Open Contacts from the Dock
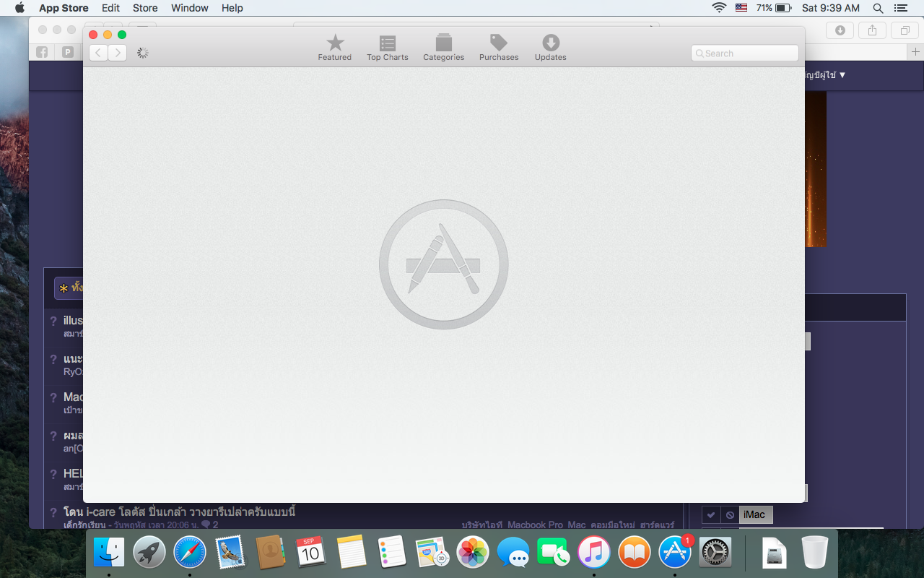This screenshot has width=924, height=578. [271, 553]
